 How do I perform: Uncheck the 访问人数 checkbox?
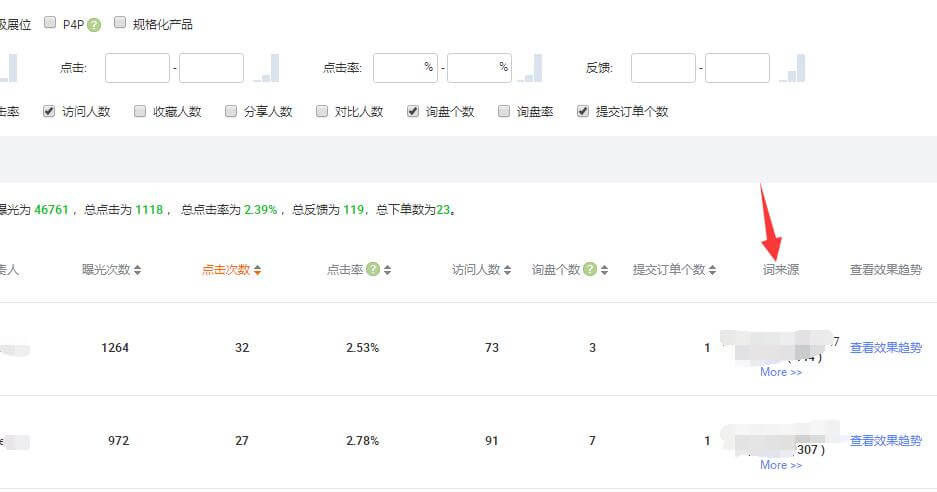coord(49,111)
